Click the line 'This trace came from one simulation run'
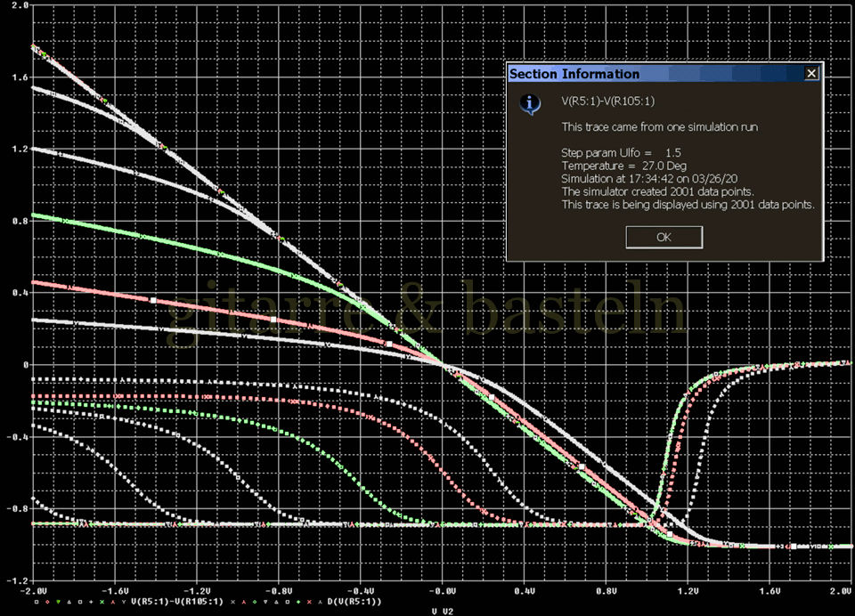Image resolution: width=855 pixels, height=616 pixels. [x=660, y=127]
